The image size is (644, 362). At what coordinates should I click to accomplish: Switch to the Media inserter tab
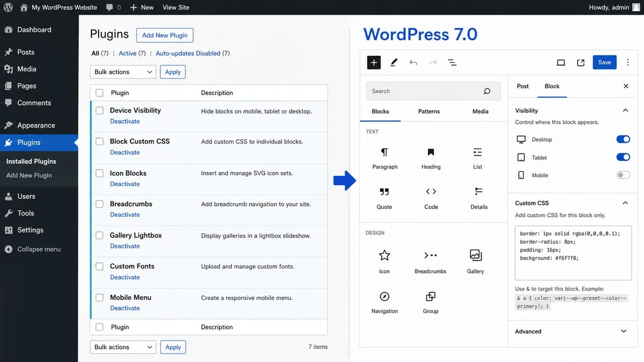[480, 112]
